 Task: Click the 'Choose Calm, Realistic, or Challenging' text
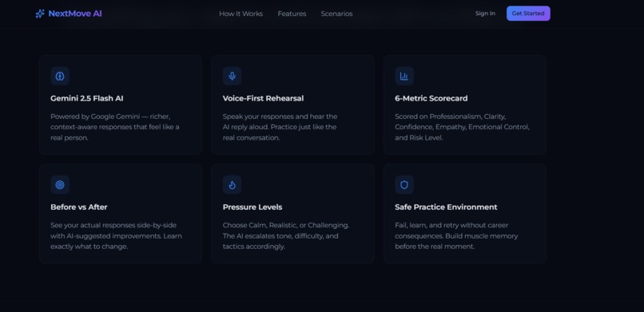tap(286, 235)
